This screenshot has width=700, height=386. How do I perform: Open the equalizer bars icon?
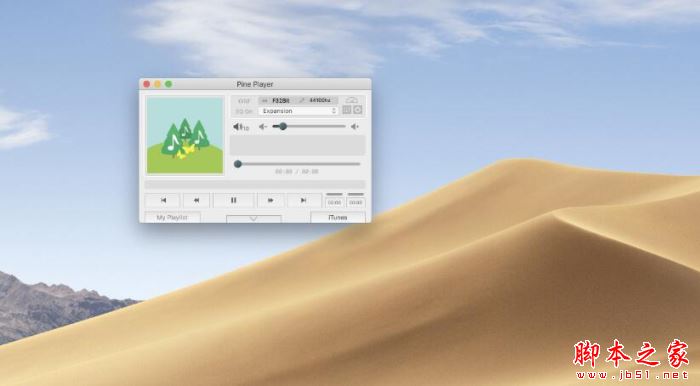click(x=346, y=110)
